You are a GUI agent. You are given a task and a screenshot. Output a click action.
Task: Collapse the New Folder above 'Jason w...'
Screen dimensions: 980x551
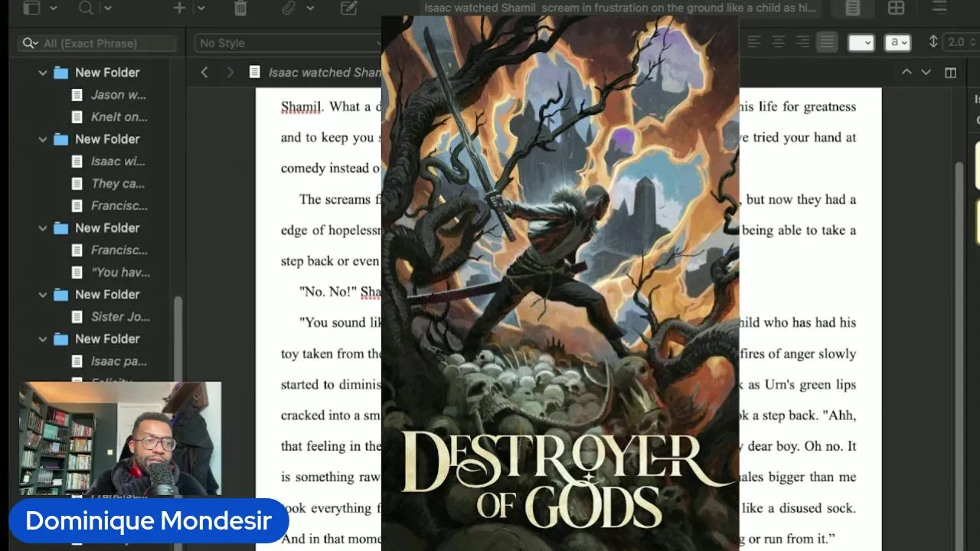[x=43, y=73]
